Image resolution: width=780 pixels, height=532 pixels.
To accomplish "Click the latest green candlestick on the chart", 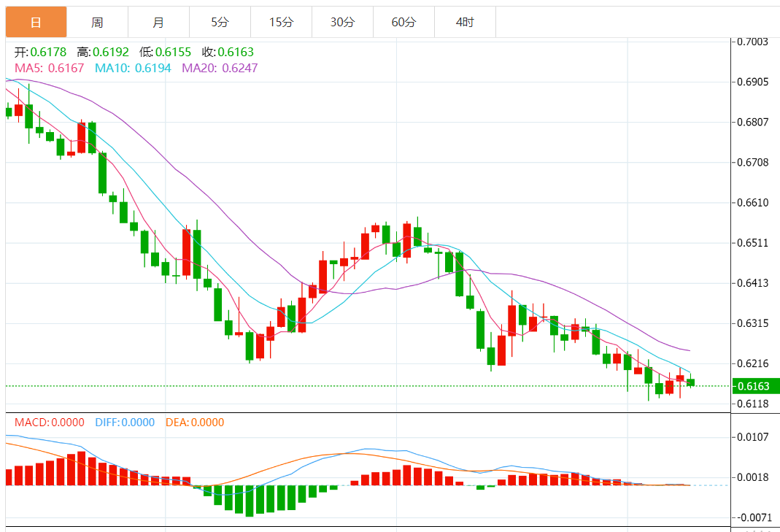I will click(690, 382).
